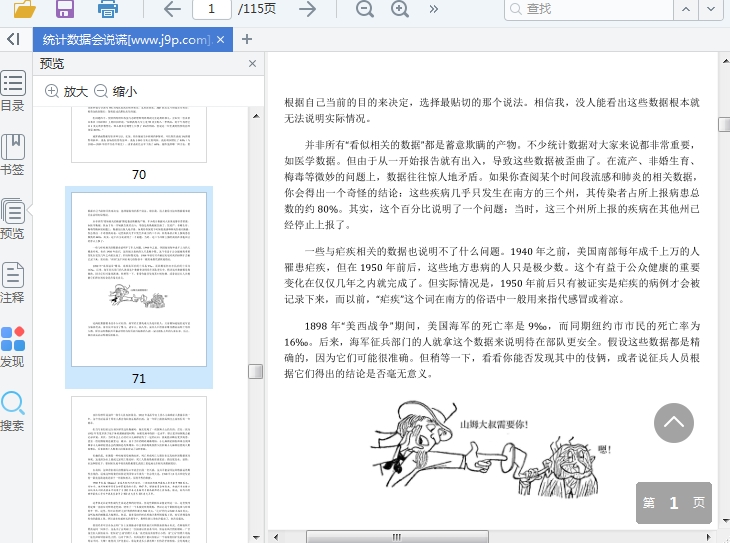Collapse the left sidebar panel
Screen dimensions: 730x543
coord(13,39)
